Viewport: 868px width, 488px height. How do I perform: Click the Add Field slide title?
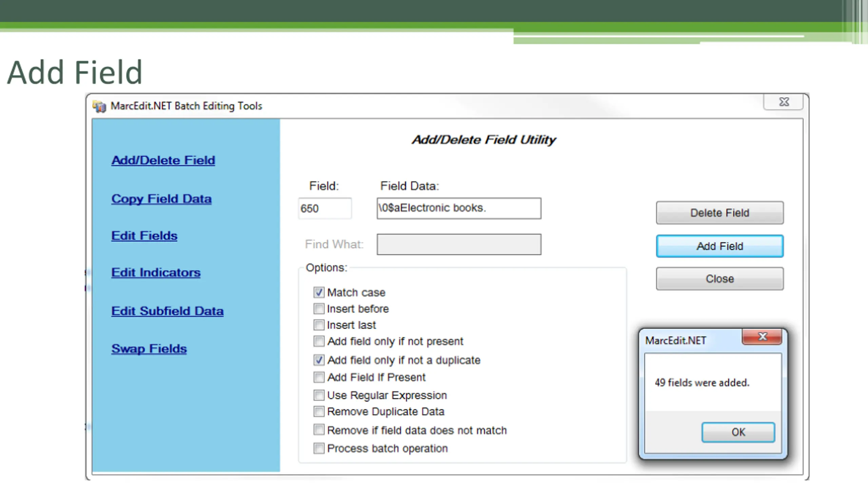pos(75,72)
